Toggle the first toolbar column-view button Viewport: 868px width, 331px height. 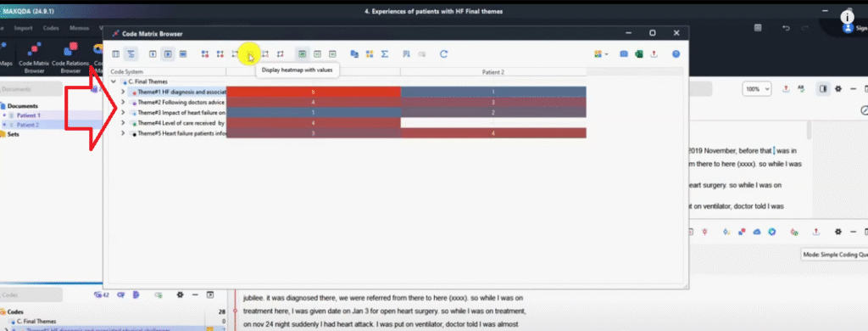pos(115,54)
